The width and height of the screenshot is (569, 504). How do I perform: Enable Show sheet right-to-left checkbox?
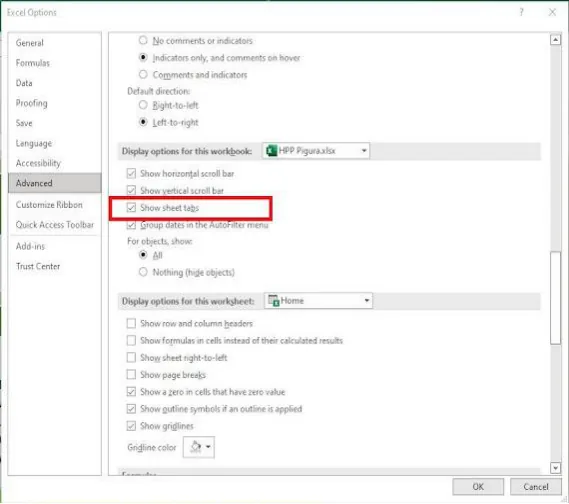(131, 357)
